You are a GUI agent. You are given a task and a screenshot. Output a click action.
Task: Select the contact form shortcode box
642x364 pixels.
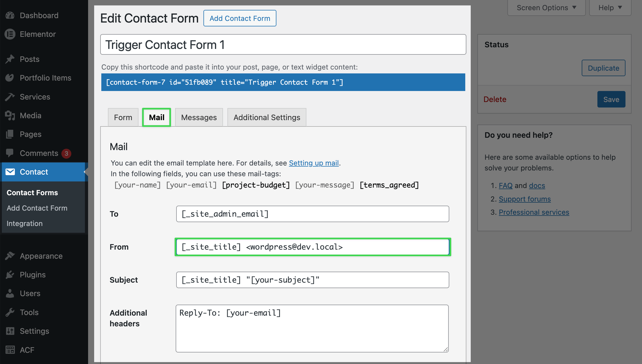(x=283, y=82)
